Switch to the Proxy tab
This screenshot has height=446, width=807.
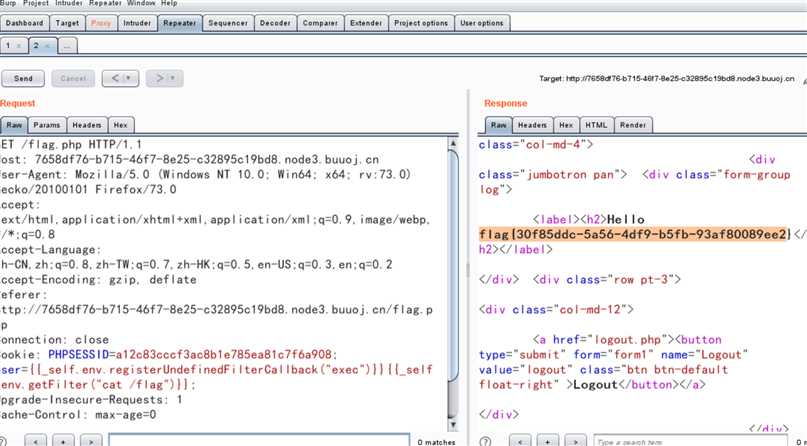click(101, 23)
